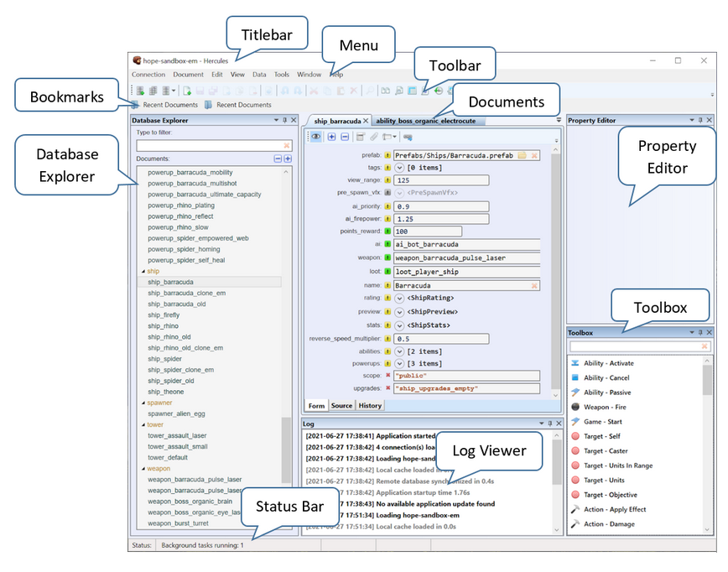Image resolution: width=728 pixels, height=572 pixels.
Task: Clear the Database Explorer filter with X icon
Action: tap(287, 145)
